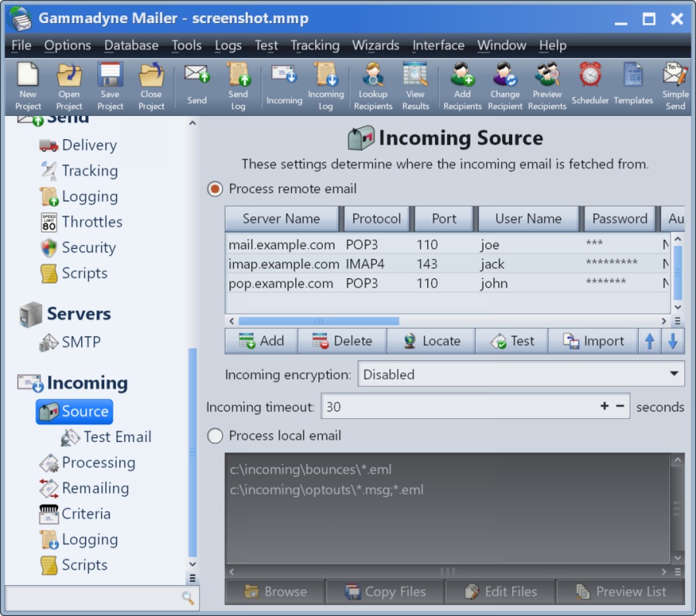Open Criteria under Incoming
Screen dimensions: 696x616
click(75, 513)
